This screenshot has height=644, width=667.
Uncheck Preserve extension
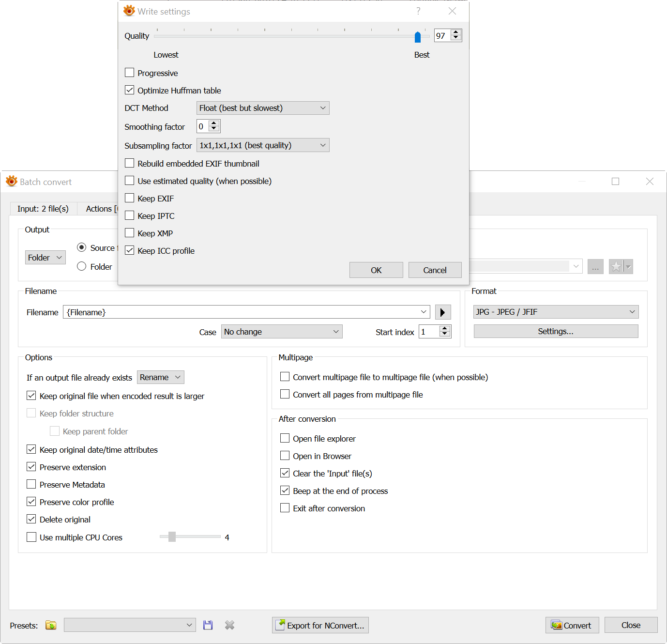pos(31,467)
